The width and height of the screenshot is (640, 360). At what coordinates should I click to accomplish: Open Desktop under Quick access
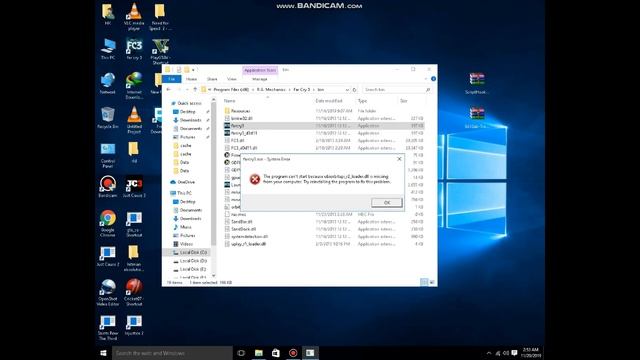click(188, 111)
